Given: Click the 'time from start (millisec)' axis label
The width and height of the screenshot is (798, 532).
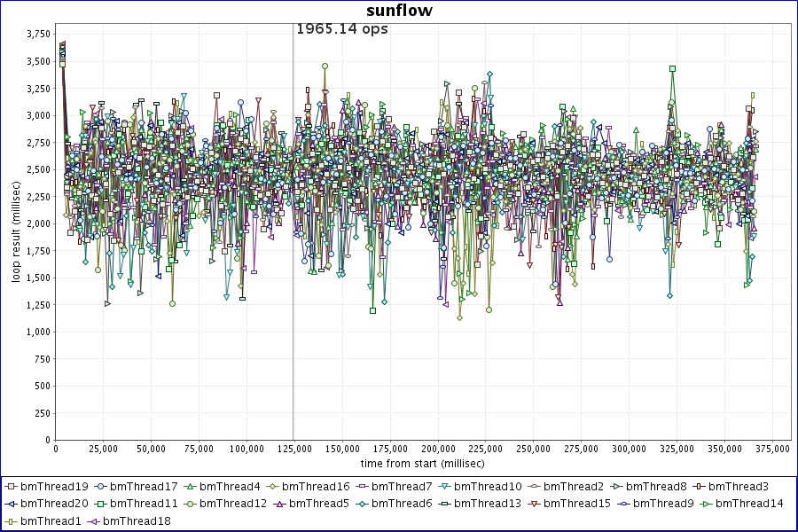Looking at the screenshot, I should click(422, 464).
